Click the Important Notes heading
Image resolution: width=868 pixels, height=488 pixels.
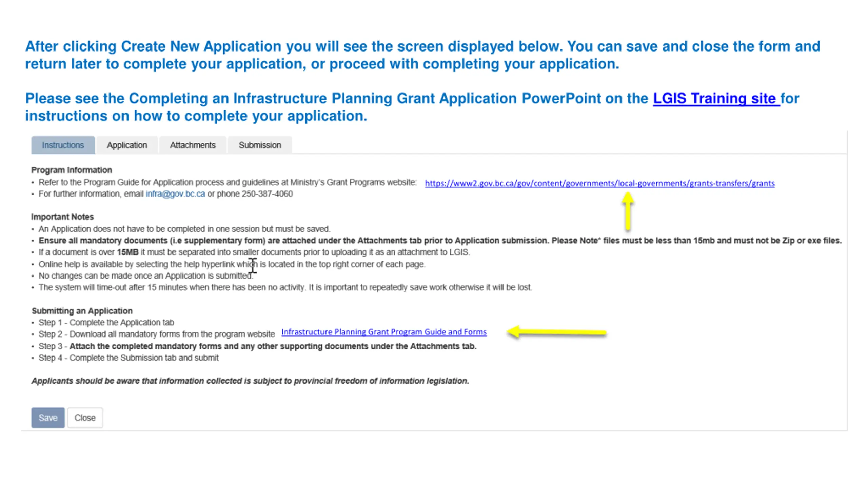coord(62,217)
